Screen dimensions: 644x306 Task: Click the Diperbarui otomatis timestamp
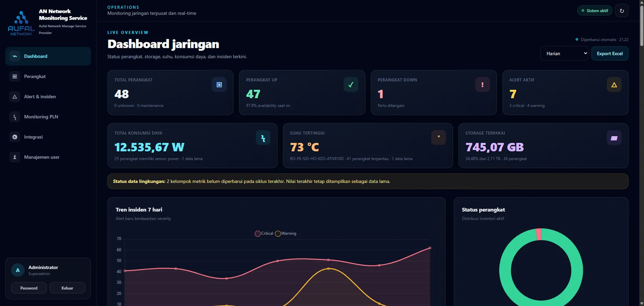point(602,40)
